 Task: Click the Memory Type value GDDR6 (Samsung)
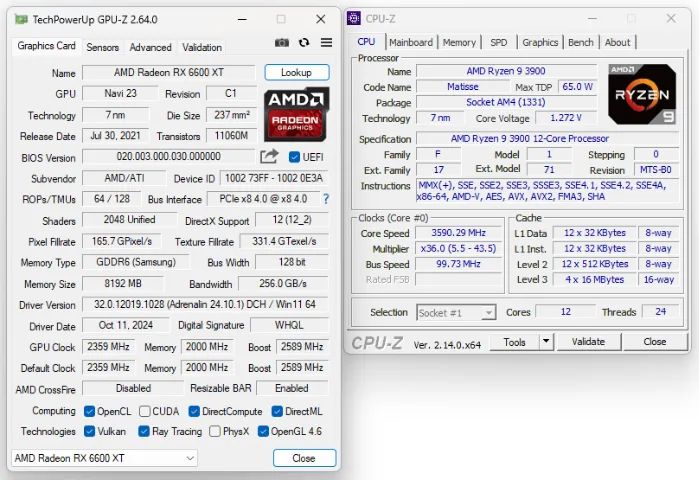click(136, 262)
